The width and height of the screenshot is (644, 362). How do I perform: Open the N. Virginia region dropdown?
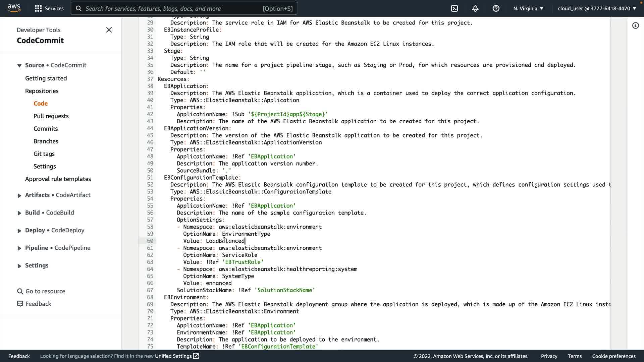(x=528, y=8)
